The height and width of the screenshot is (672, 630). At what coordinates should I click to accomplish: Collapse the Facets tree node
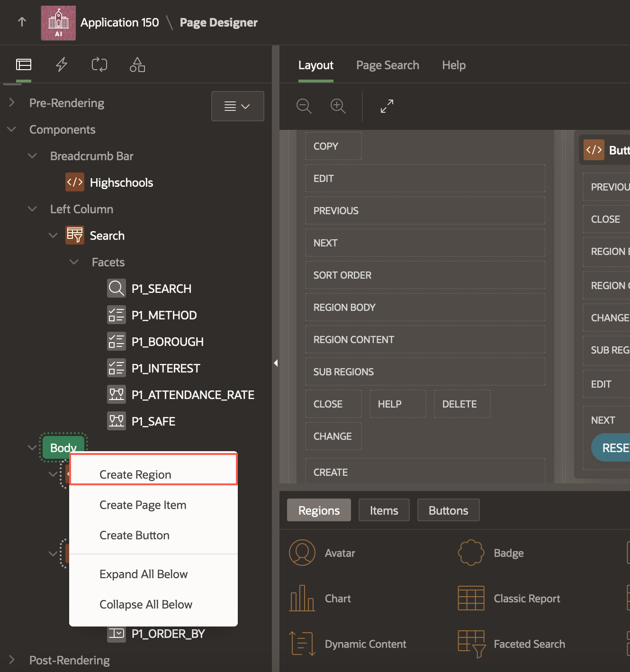[x=74, y=262]
